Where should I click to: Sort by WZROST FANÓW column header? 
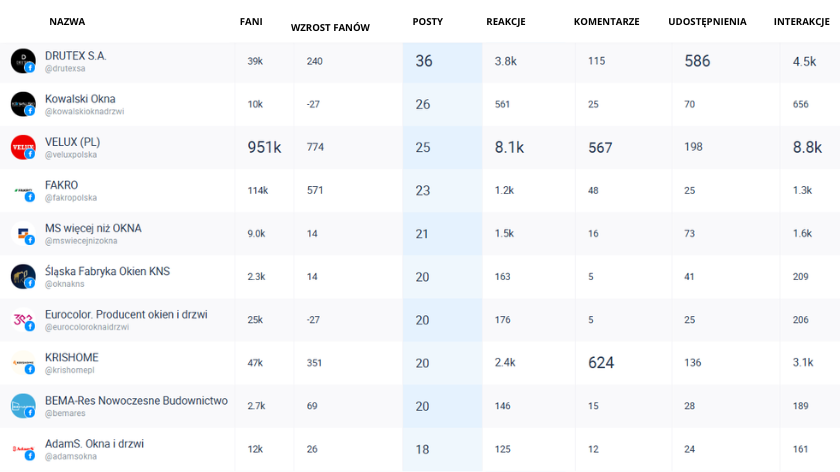tap(330, 28)
